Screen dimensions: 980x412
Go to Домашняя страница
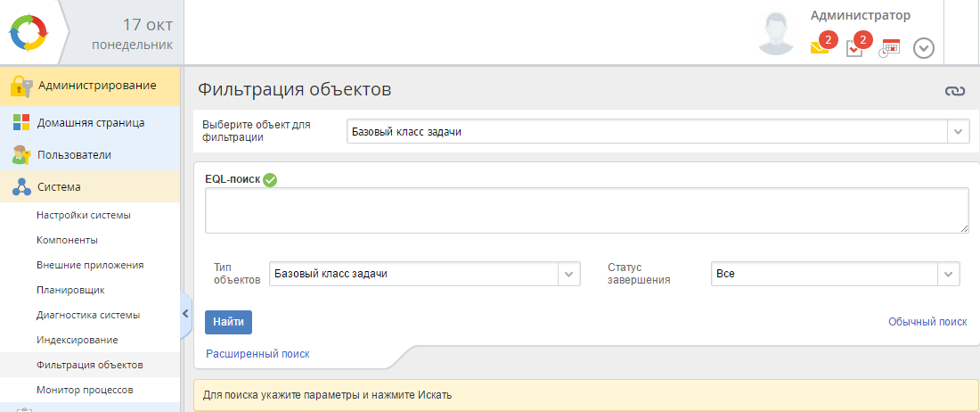point(90,123)
